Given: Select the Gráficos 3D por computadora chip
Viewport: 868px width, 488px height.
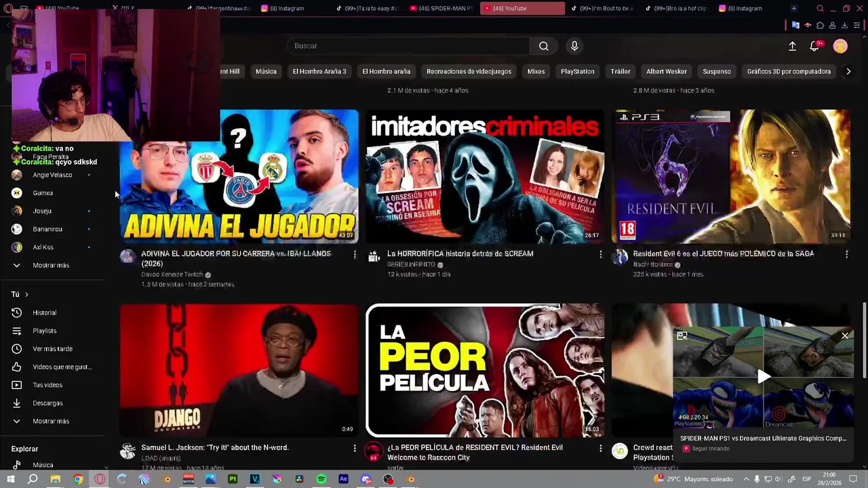Looking at the screenshot, I should (x=789, y=71).
